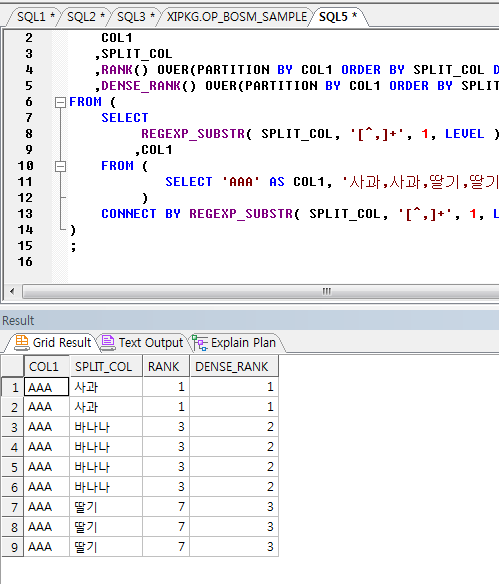Click the editor's left scroll arrow
This screenshot has width=499, height=584.
12,291
